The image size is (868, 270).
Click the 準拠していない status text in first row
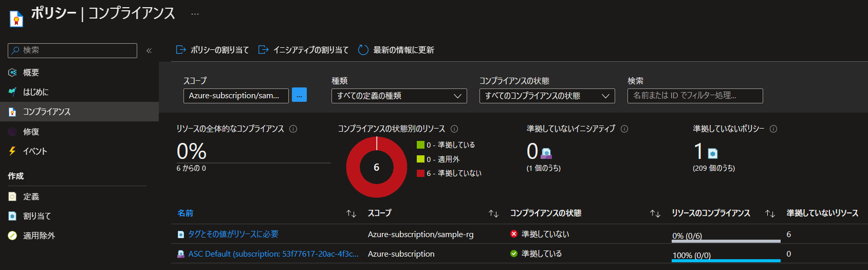545,234
